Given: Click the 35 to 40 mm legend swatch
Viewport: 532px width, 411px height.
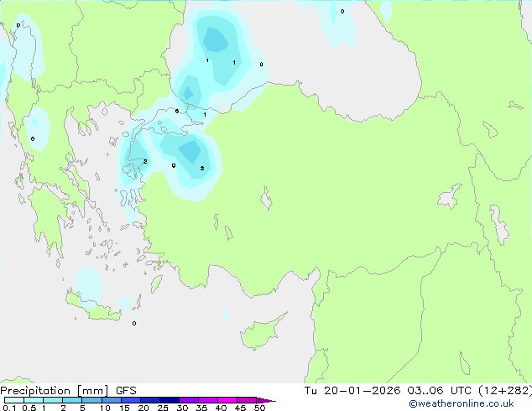Looking at the screenshot, I should pos(208,400).
